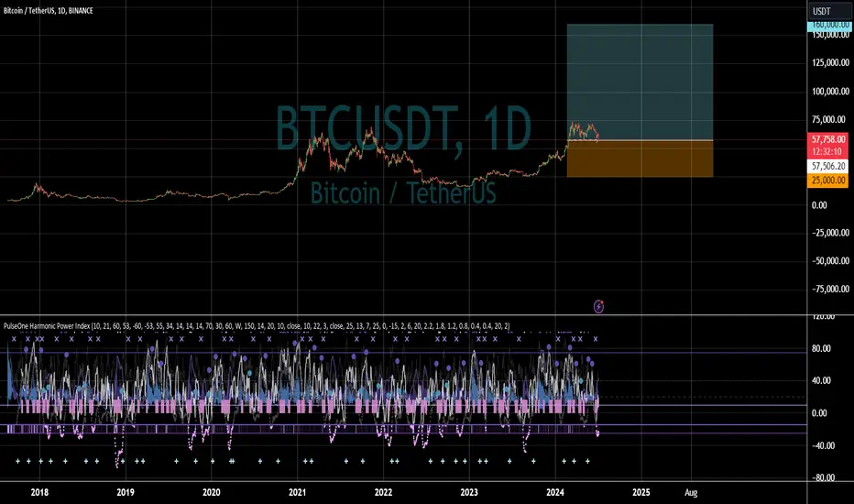The image size is (854, 504).
Task: Click the 160,000.00 profit target price label
Action: tap(827, 25)
